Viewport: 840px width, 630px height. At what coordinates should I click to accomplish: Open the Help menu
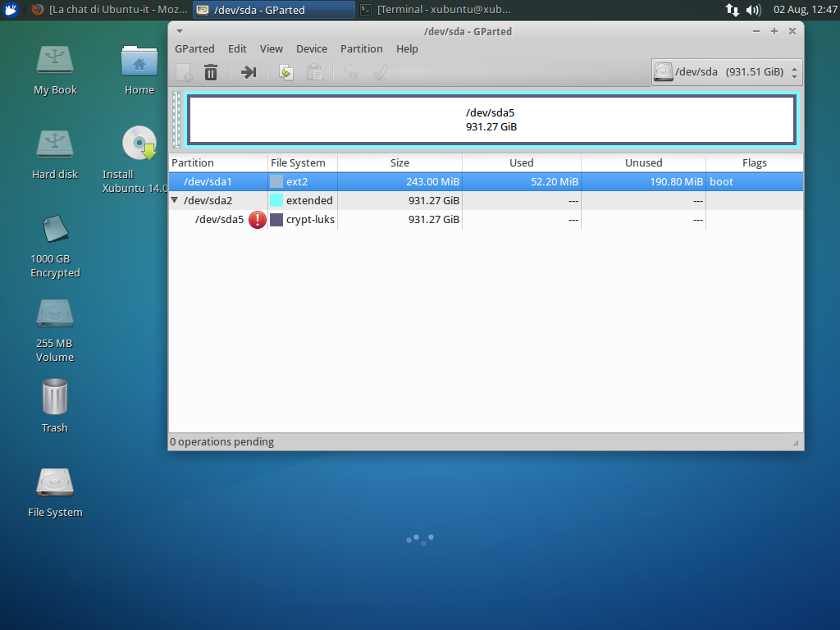[x=407, y=48]
